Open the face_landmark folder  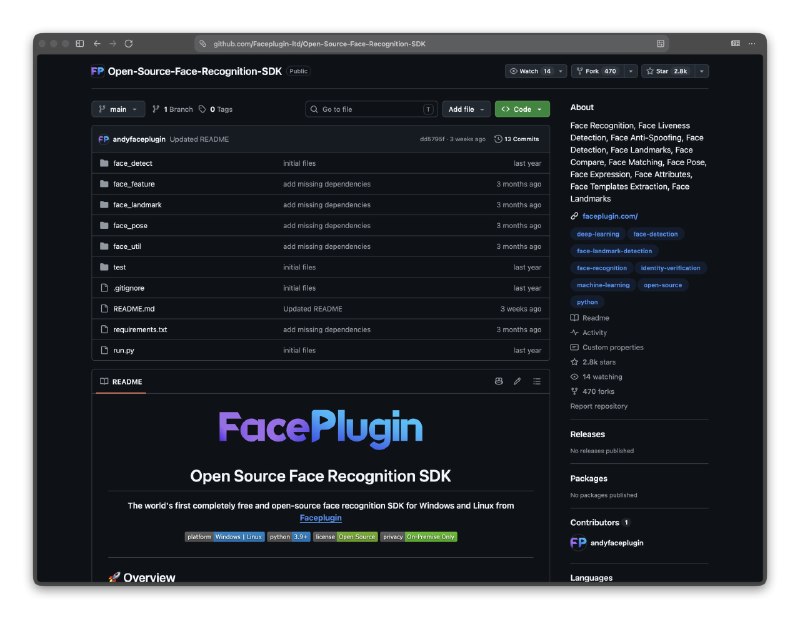click(x=137, y=205)
